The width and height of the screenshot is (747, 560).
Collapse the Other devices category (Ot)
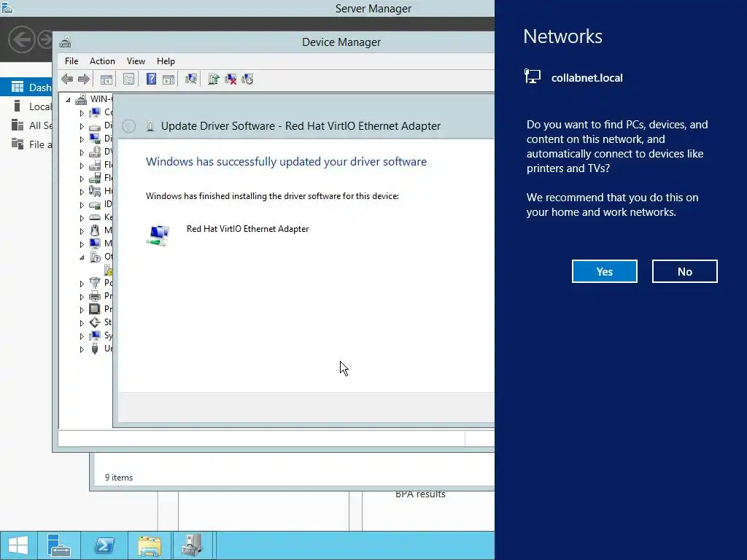(82, 257)
